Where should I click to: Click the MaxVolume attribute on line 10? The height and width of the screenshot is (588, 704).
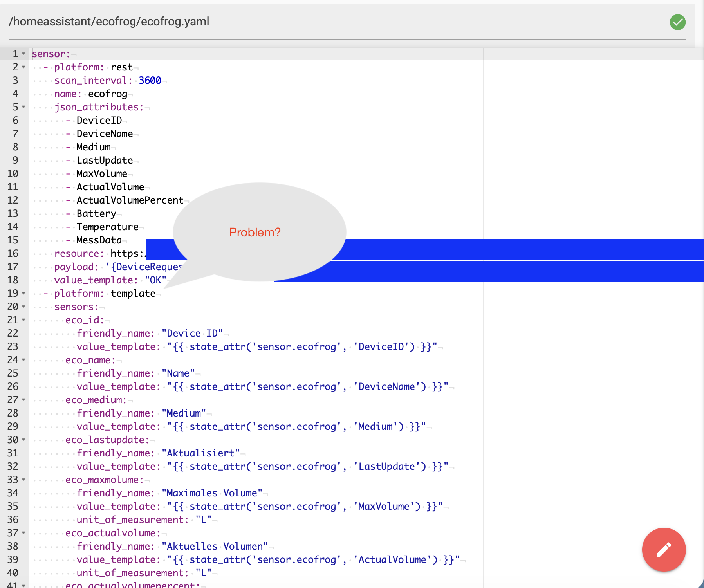coord(102,173)
